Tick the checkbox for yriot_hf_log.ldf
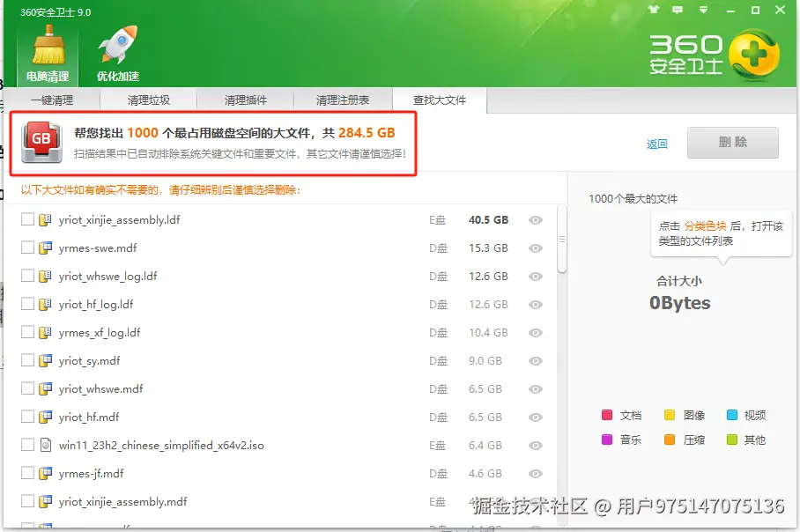The width and height of the screenshot is (800, 532). 27,304
